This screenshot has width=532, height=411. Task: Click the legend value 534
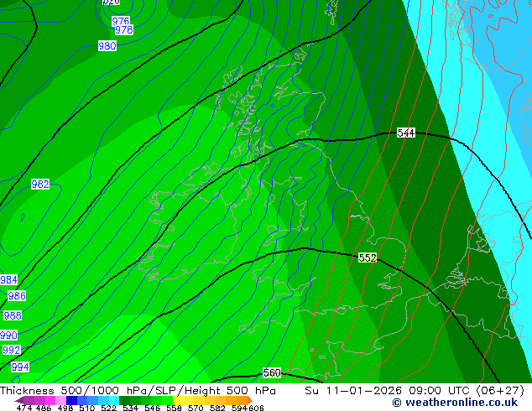tap(130, 408)
